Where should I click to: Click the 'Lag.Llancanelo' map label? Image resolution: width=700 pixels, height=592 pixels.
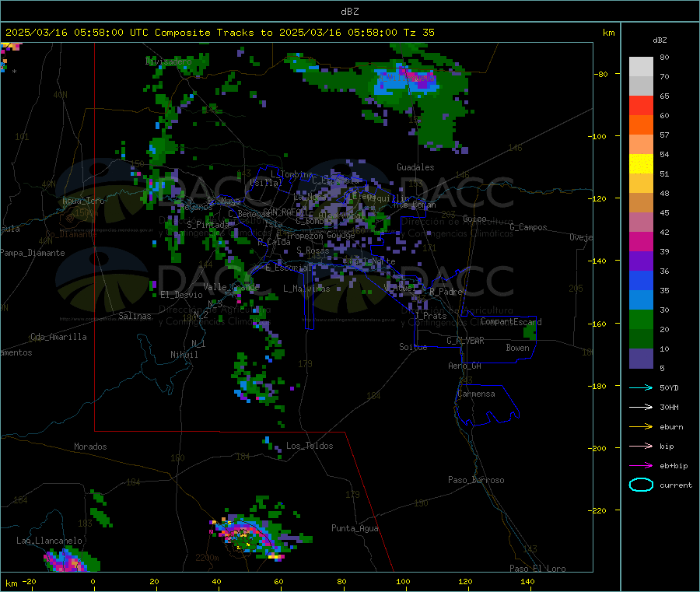[x=49, y=541]
